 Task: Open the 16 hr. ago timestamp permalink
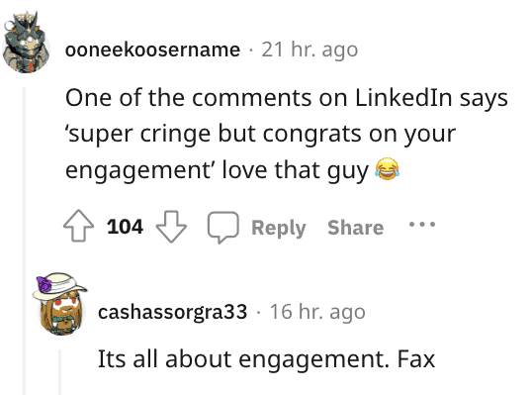(317, 312)
